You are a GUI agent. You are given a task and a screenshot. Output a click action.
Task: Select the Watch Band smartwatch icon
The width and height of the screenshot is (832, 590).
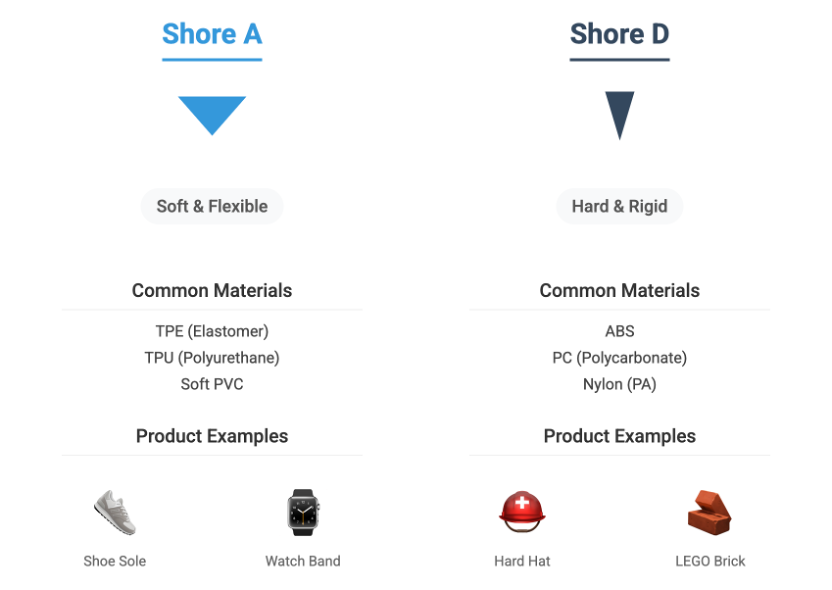[x=303, y=512]
